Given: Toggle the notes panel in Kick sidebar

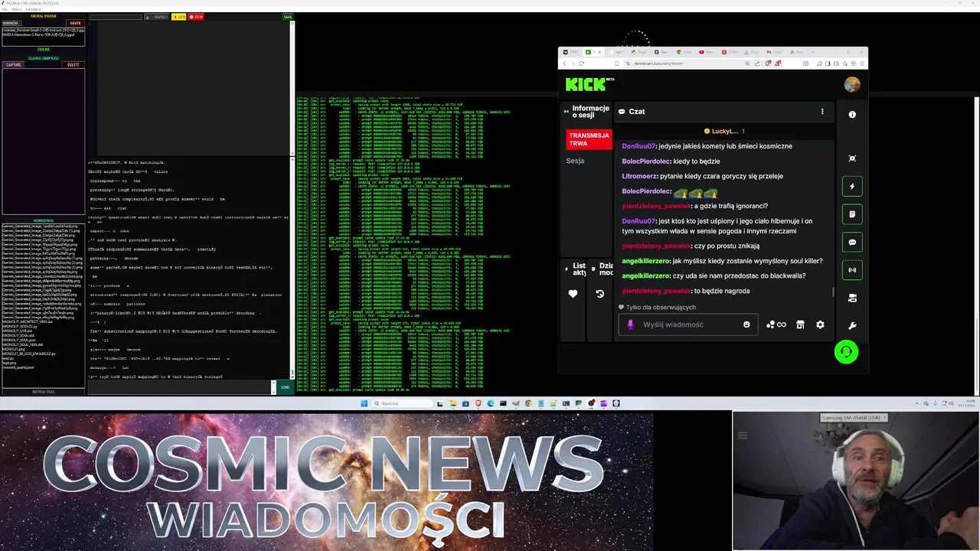Looking at the screenshot, I should pyautogui.click(x=852, y=214).
